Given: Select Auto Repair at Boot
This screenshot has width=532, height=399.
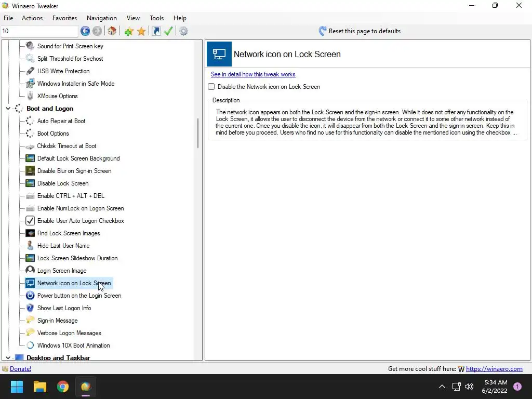Looking at the screenshot, I should 61,121.
